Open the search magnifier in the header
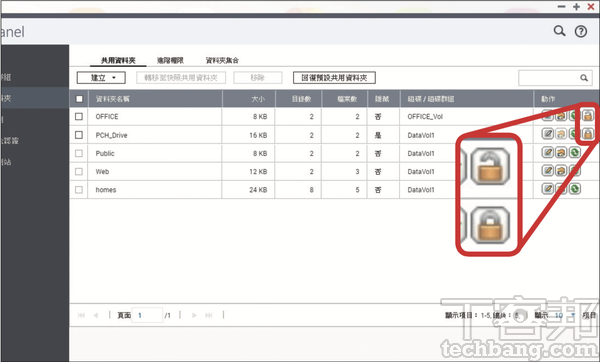The height and width of the screenshot is (362, 600). pyautogui.click(x=559, y=31)
